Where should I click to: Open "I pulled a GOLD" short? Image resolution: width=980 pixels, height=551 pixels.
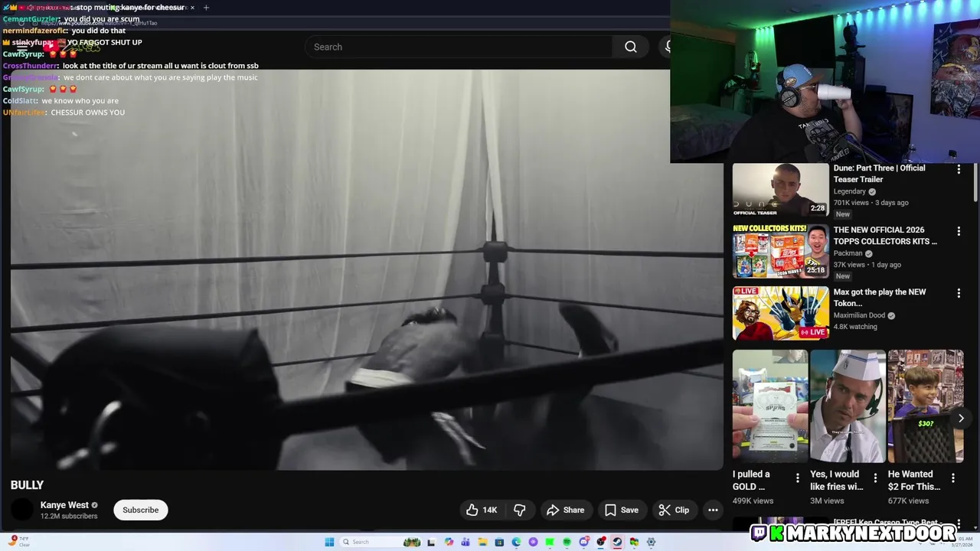769,406
